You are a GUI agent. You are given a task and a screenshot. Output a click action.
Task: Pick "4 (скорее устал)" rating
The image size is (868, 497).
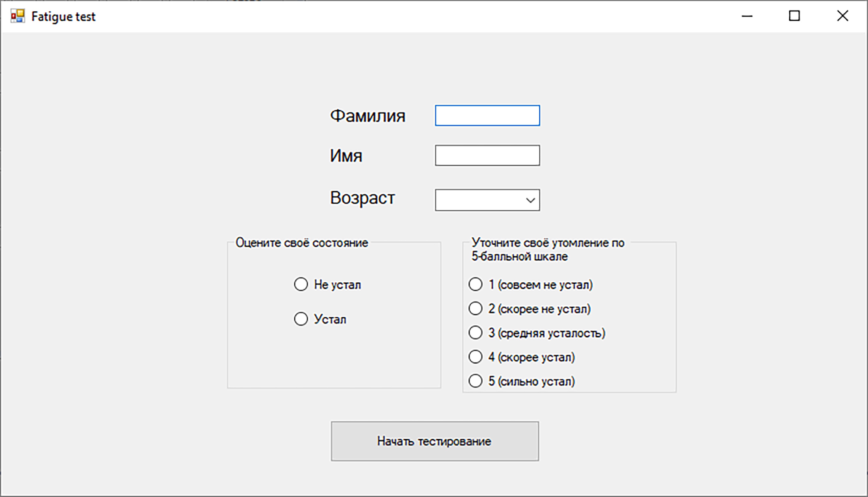tap(475, 357)
